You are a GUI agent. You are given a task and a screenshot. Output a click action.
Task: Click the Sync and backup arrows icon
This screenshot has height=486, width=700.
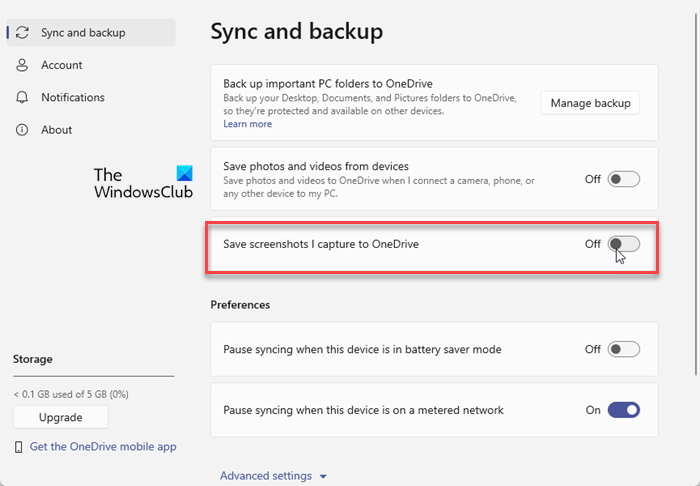[x=22, y=33]
